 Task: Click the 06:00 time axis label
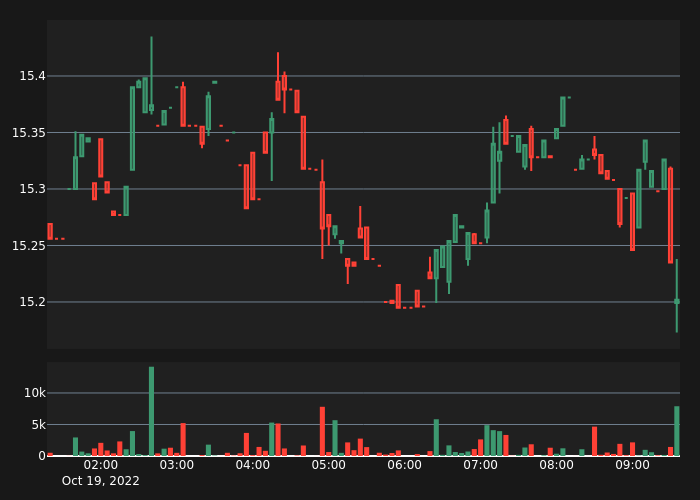pyautogui.click(x=404, y=465)
